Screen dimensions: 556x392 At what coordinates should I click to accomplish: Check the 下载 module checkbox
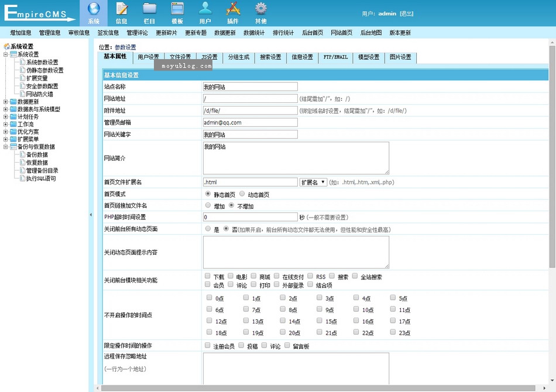click(x=207, y=276)
